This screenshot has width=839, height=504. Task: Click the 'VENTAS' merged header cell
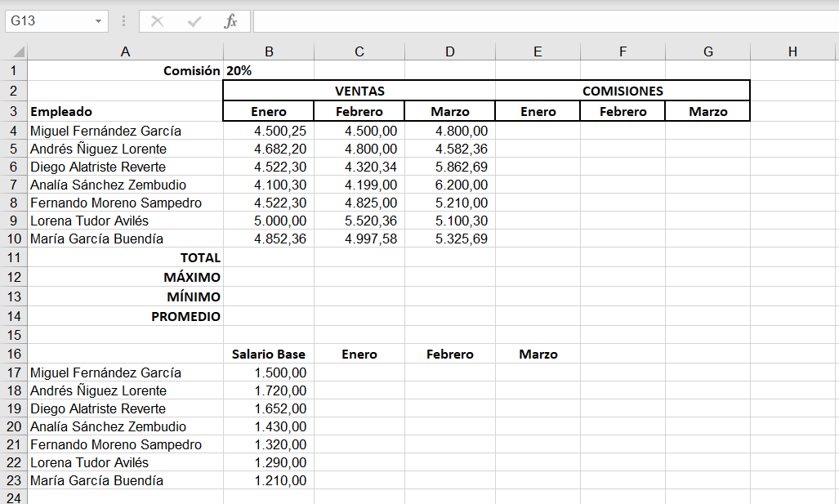click(x=359, y=91)
